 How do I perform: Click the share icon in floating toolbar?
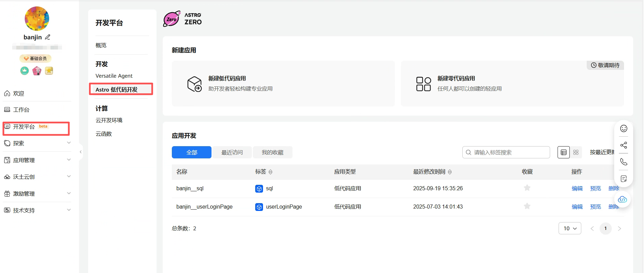point(624,145)
